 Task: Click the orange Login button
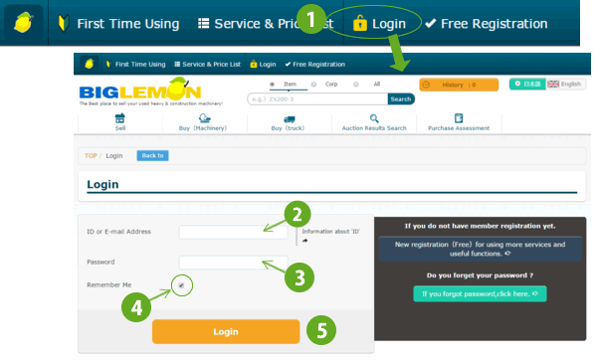(226, 331)
